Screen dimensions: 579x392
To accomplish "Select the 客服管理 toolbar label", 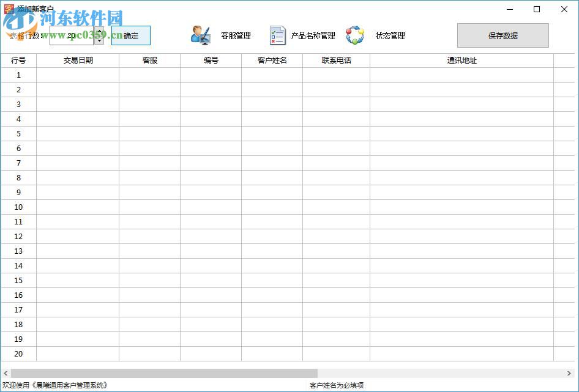I will pyautogui.click(x=235, y=35).
